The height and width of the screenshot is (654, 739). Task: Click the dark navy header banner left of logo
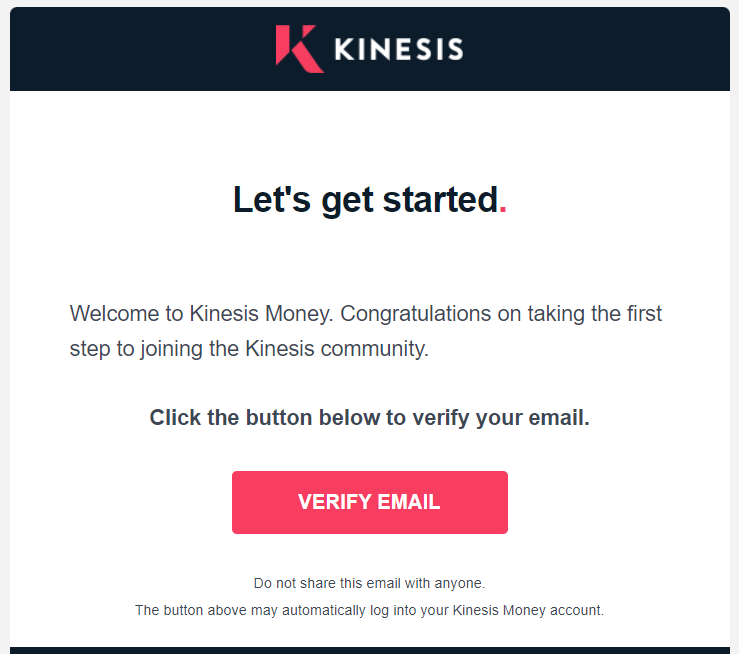click(141, 49)
